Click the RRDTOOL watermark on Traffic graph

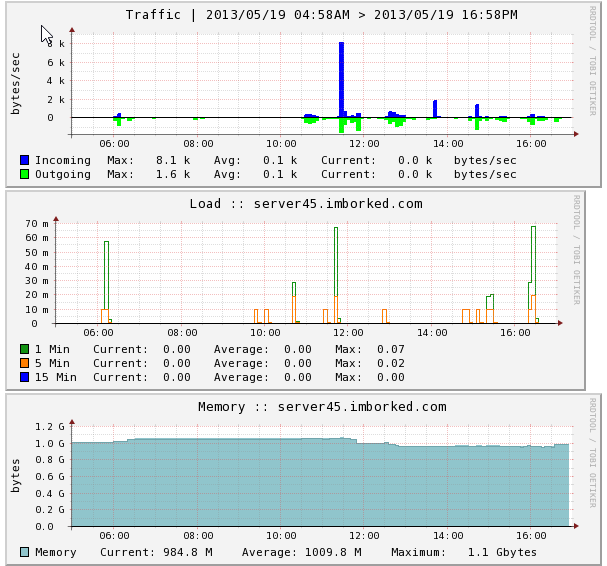point(592,60)
